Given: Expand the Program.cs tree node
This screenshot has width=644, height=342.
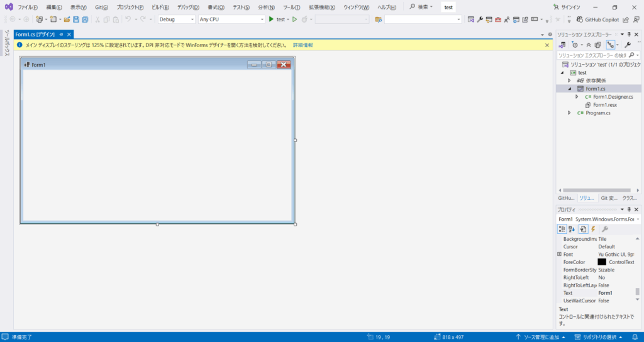Looking at the screenshot, I should 569,113.
